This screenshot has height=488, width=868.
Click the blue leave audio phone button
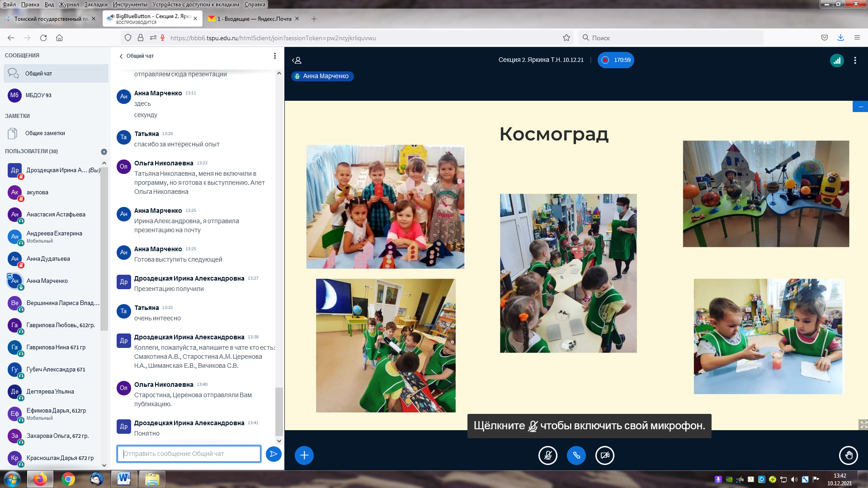click(x=576, y=455)
